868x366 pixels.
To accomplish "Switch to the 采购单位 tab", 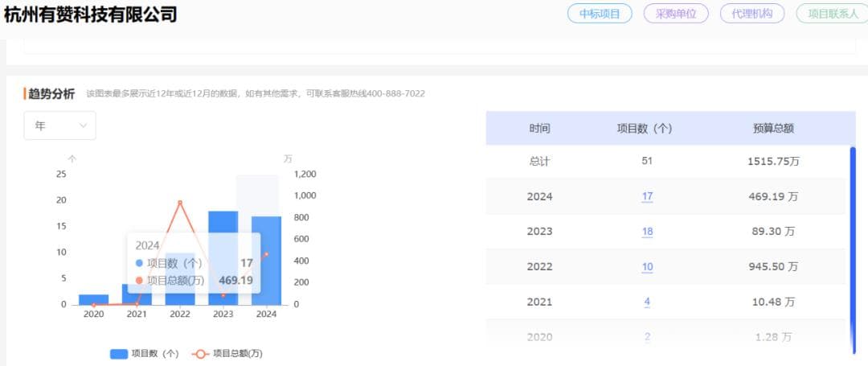I will point(676,14).
